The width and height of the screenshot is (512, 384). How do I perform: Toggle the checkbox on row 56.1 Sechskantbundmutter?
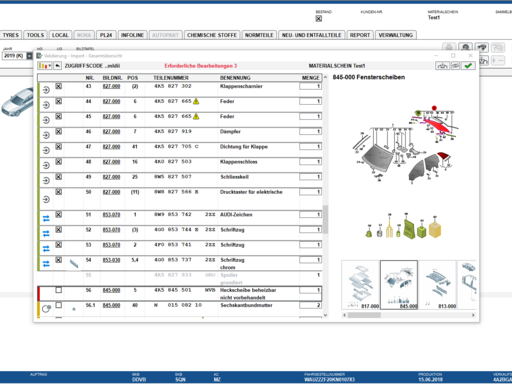59,305
